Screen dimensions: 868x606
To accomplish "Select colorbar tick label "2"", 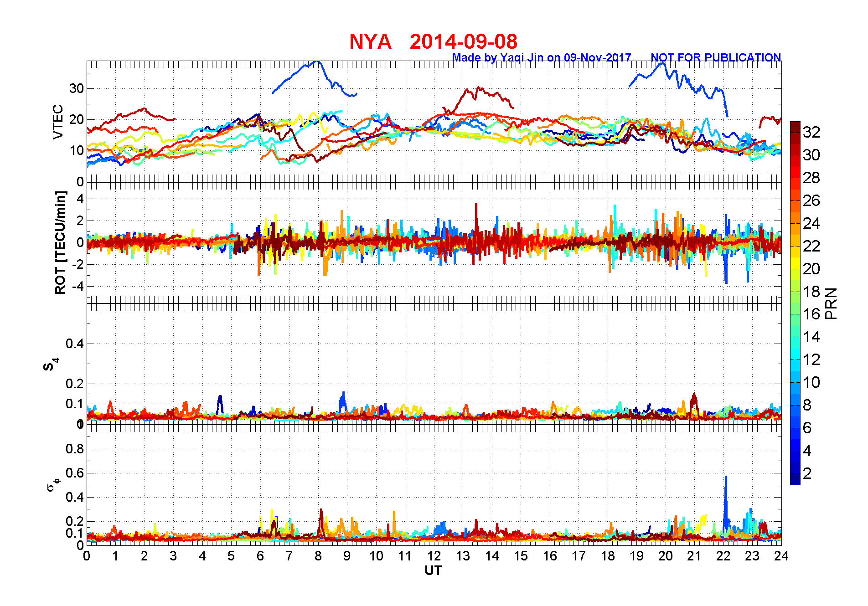I will coord(807,473).
